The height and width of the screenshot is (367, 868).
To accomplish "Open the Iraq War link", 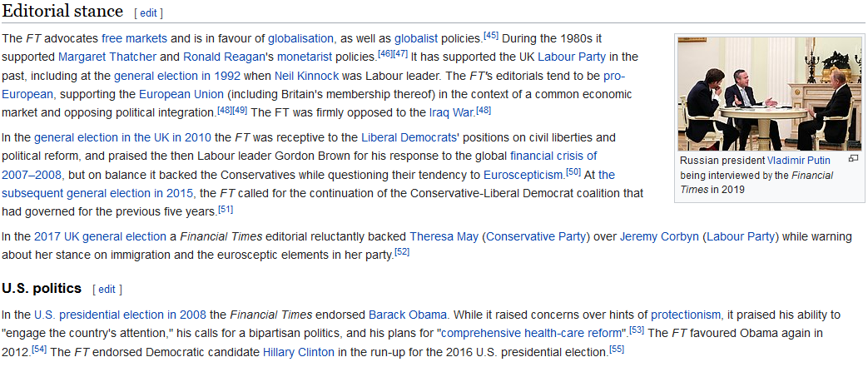I will click(452, 112).
